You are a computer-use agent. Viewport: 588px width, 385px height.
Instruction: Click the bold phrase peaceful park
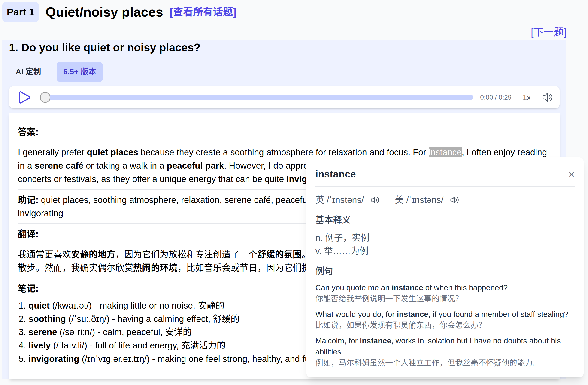(x=195, y=166)
